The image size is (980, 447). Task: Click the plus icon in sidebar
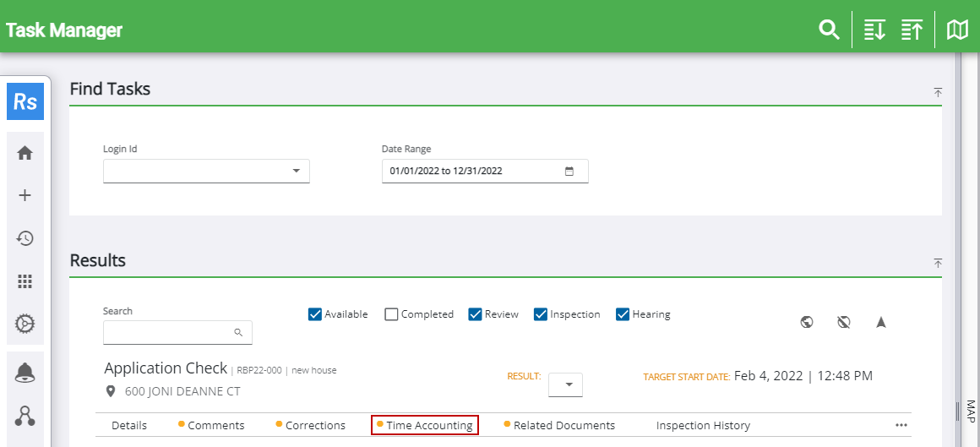[x=25, y=195]
